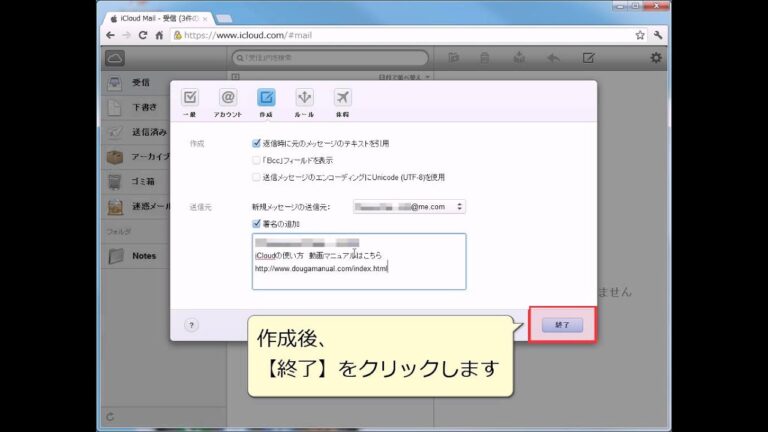Open the Vacation (休暇) preferences tab
Screen dimensions: 768x432
(342, 103)
